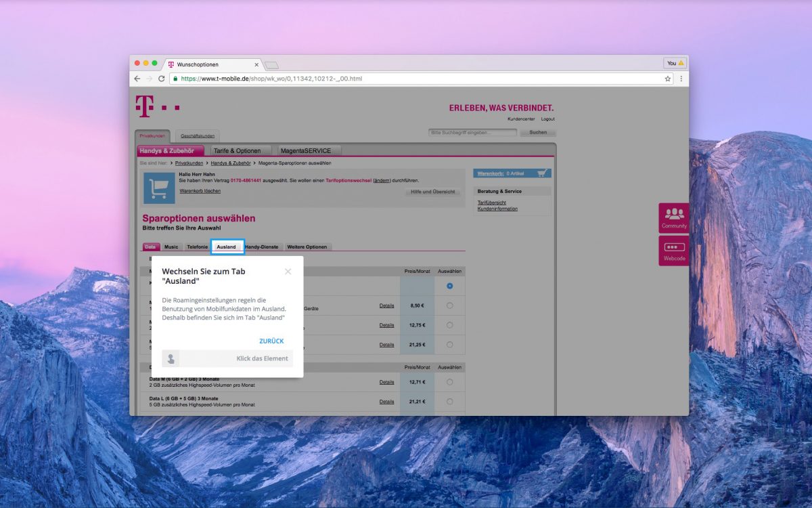
Task: Bookmark page with the star icon
Action: point(668,79)
